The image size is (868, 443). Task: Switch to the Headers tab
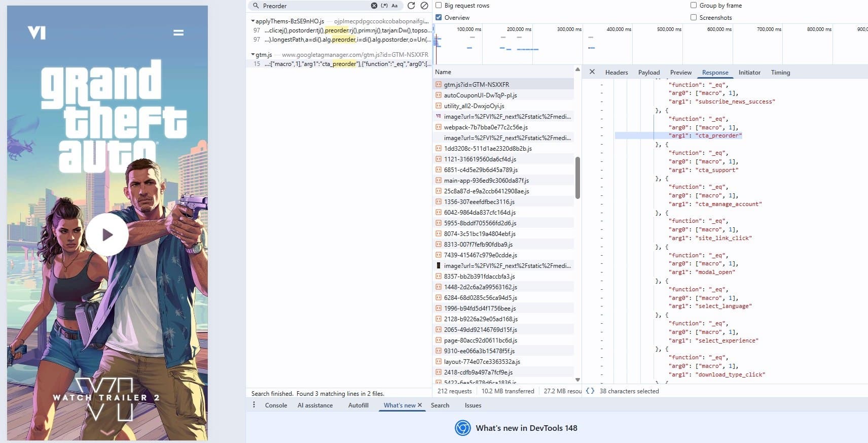coord(617,73)
